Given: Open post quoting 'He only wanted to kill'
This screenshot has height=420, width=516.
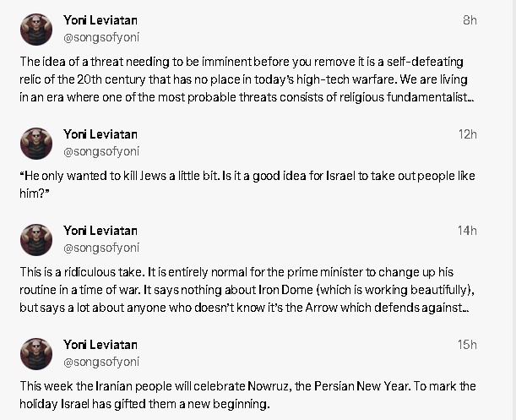Looking at the screenshot, I should click(x=247, y=184).
